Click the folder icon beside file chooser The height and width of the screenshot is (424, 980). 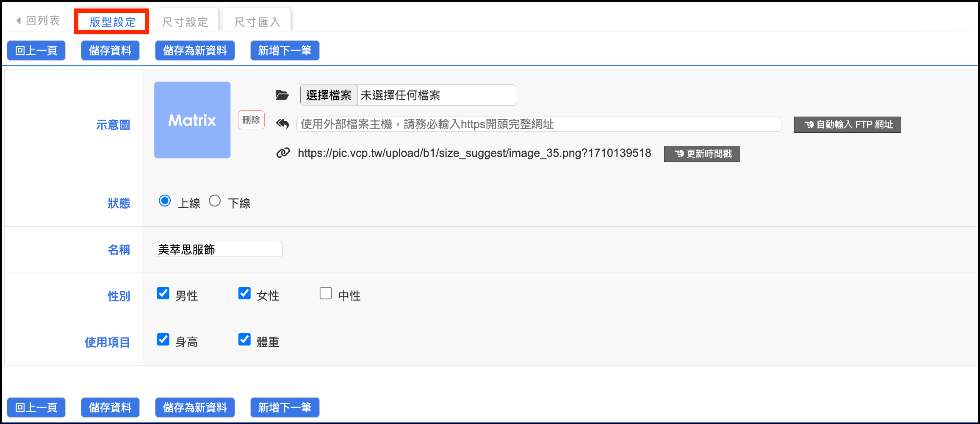282,95
